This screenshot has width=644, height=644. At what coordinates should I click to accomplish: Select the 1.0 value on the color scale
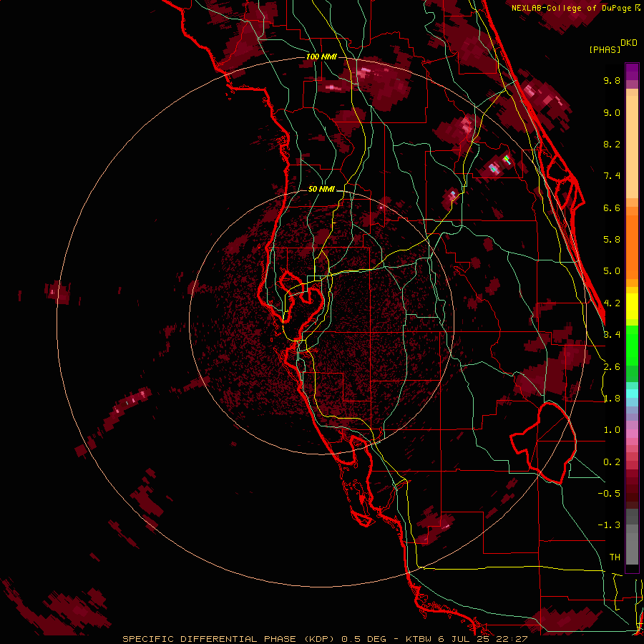pos(612,430)
